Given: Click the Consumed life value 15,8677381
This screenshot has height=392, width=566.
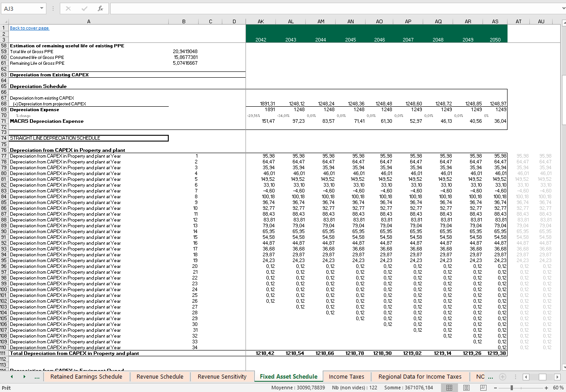Looking at the screenshot, I should [x=185, y=57].
